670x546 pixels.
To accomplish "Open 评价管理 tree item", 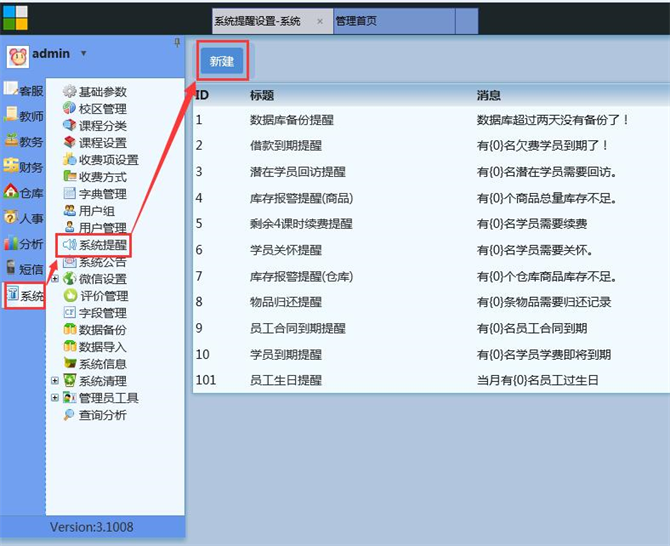I will point(95,296).
